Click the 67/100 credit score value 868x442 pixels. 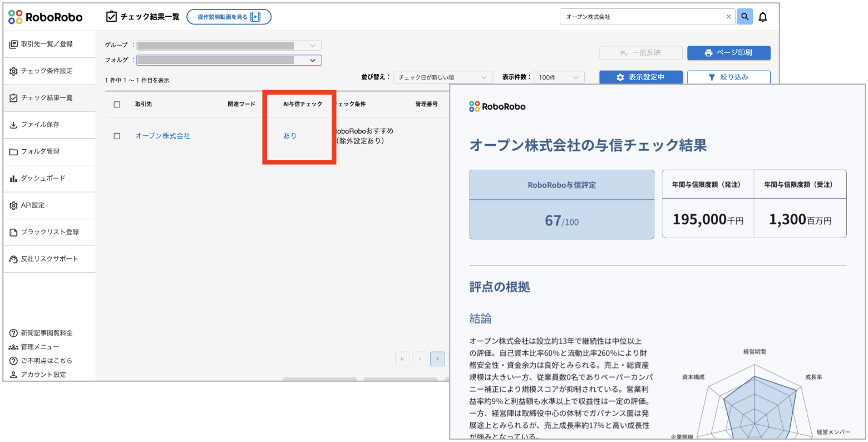[561, 220]
